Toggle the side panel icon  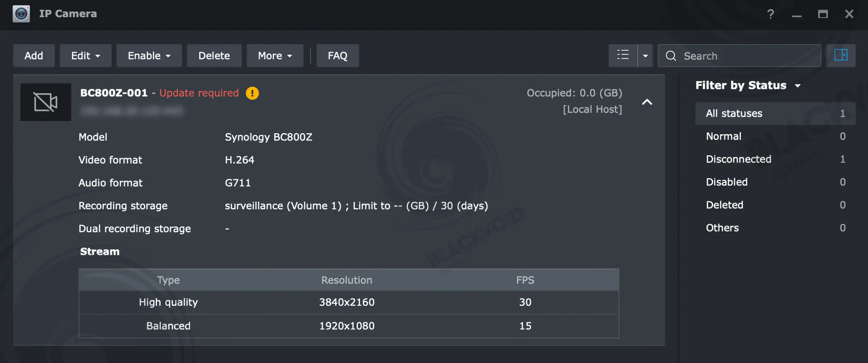coord(841,56)
